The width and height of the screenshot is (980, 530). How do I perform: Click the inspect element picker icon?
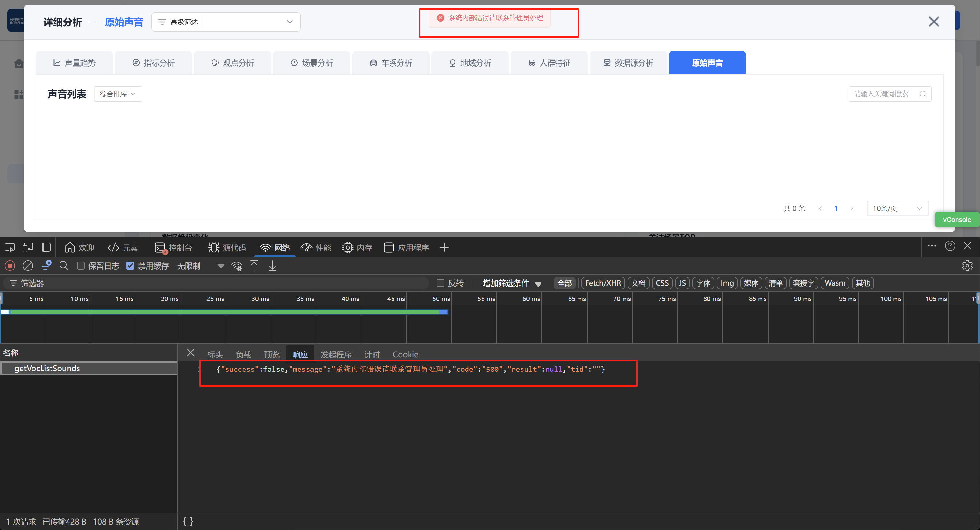click(x=10, y=248)
